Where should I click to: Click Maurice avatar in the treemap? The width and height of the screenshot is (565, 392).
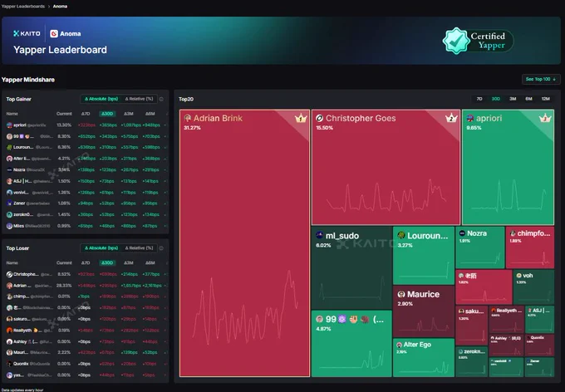[401, 294]
